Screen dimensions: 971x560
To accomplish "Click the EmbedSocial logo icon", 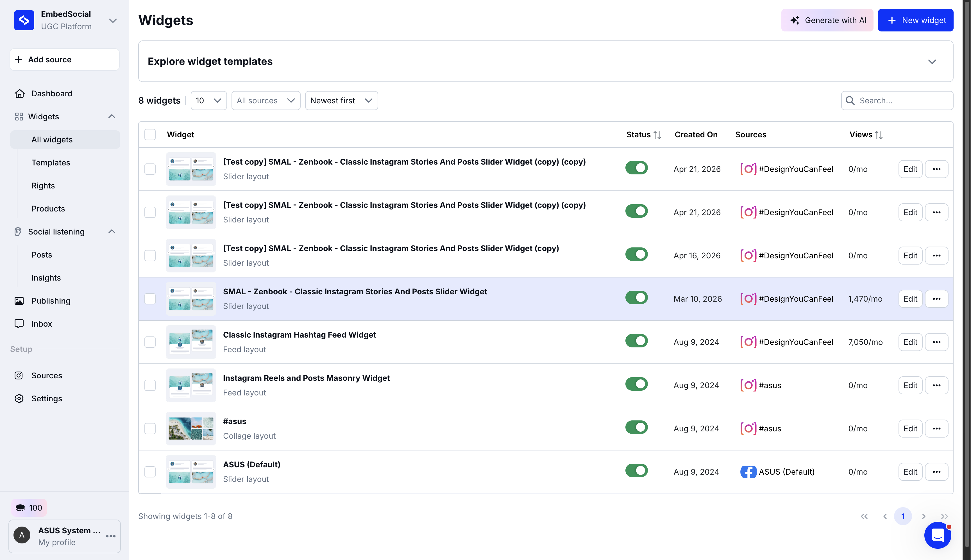I will point(24,20).
